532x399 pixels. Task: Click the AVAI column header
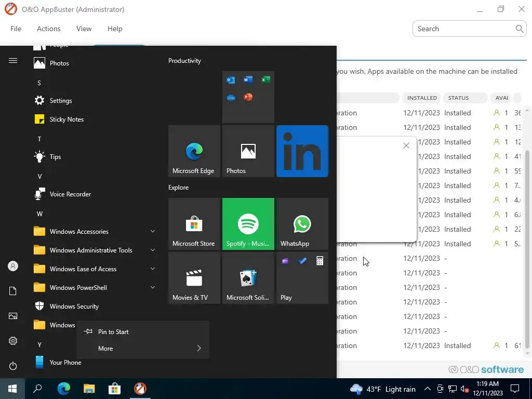pos(502,98)
